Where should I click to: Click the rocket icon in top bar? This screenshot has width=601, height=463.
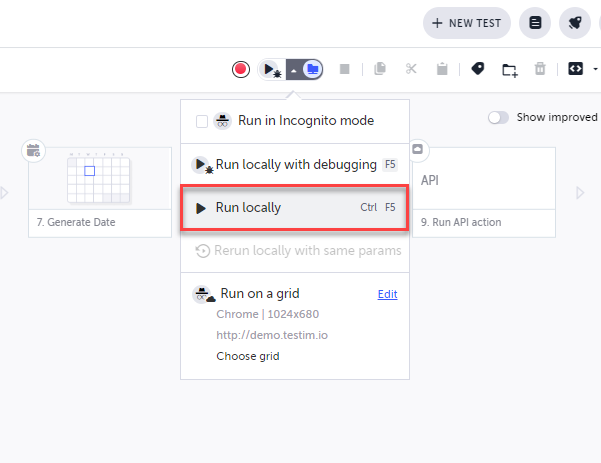click(575, 23)
